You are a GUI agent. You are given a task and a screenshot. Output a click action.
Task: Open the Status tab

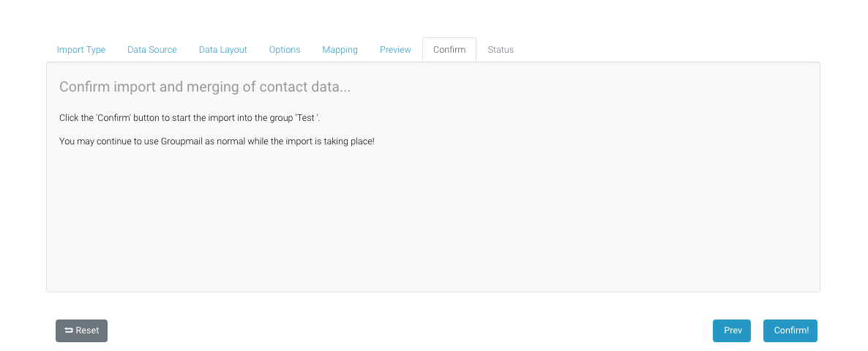point(501,50)
